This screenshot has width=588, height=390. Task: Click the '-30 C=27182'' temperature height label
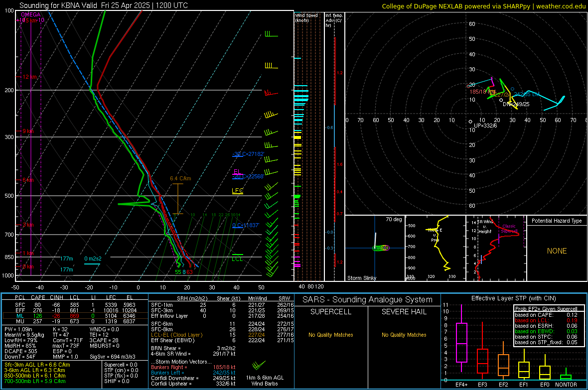(x=248, y=154)
